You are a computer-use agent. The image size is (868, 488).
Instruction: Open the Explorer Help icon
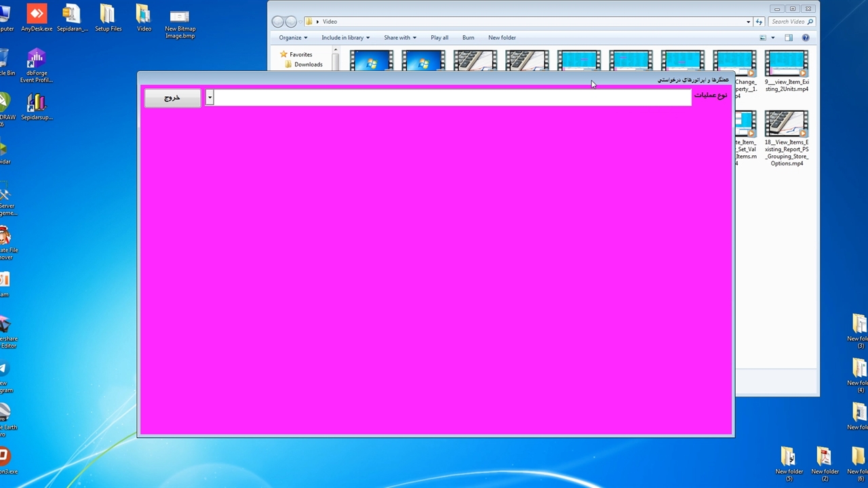click(x=806, y=38)
